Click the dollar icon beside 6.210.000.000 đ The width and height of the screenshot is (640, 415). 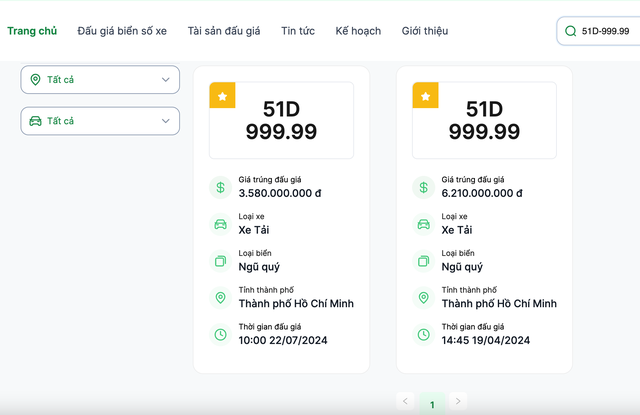tap(424, 187)
